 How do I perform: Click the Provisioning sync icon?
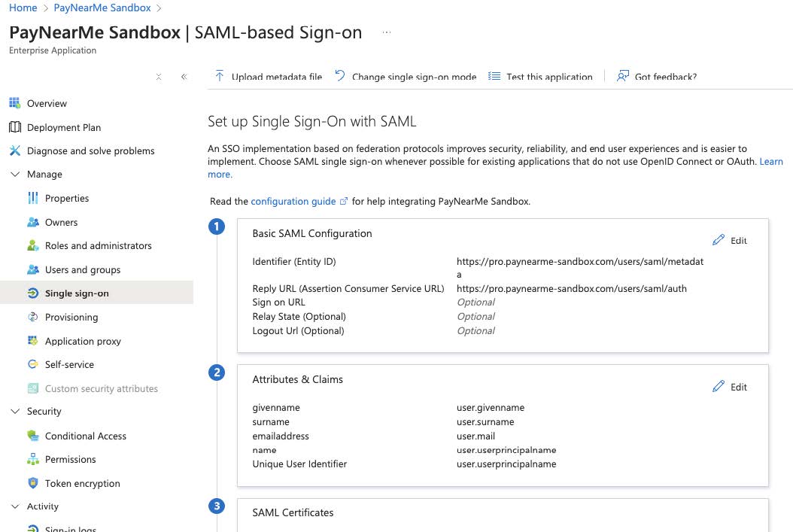[33, 317]
